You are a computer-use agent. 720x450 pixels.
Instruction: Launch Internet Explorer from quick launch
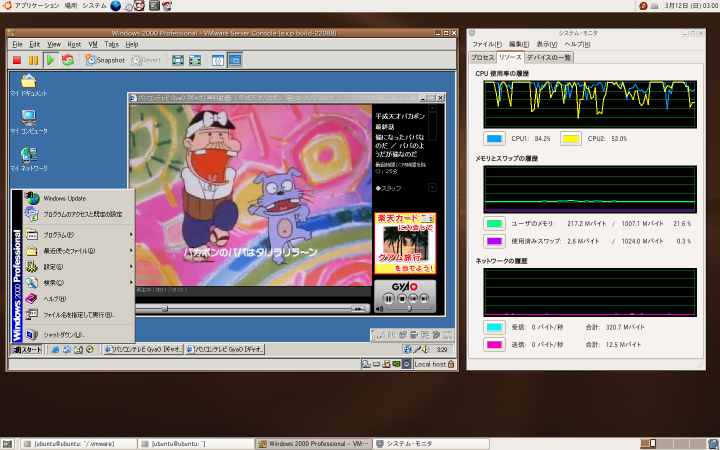55,350
